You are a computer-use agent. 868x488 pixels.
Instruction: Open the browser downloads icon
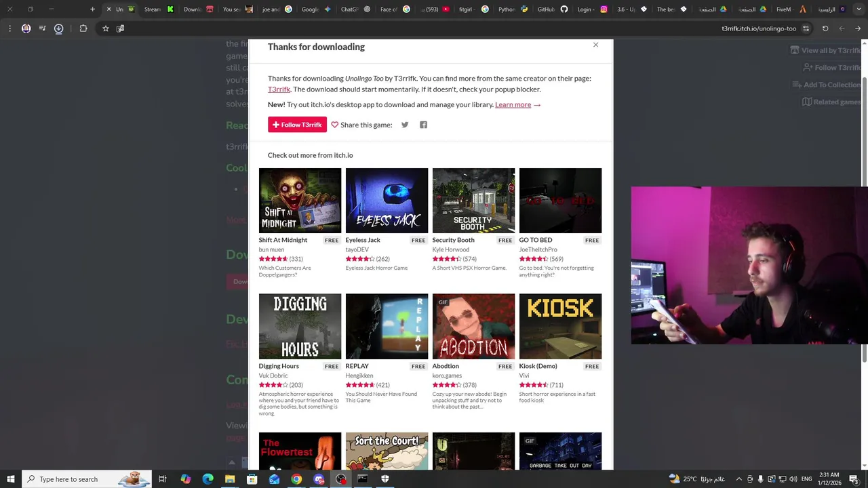pyautogui.click(x=58, y=28)
